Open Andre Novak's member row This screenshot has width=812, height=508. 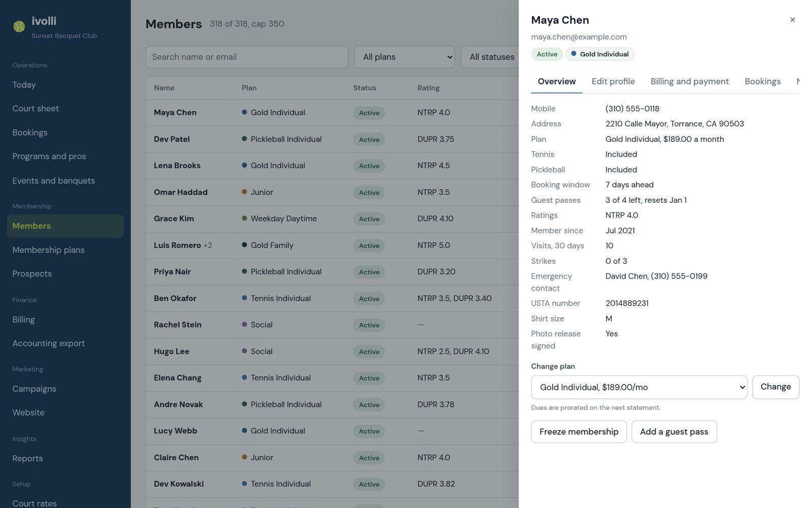(x=332, y=405)
